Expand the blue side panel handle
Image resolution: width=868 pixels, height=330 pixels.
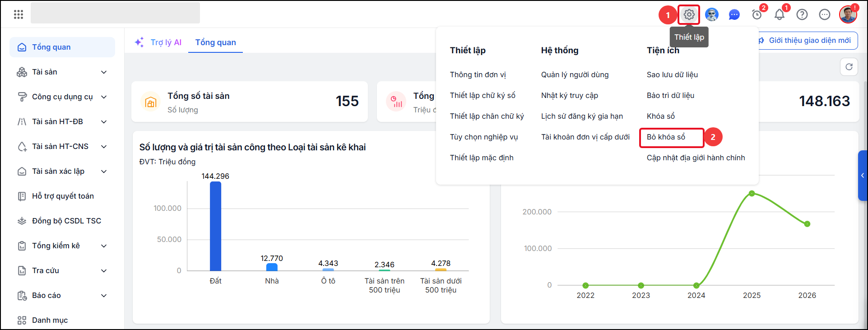click(863, 176)
